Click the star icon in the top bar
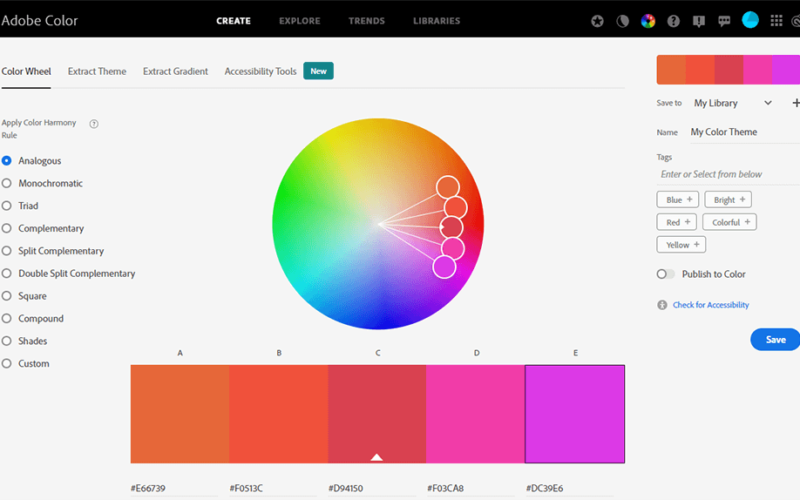Image resolution: width=800 pixels, height=500 pixels. (597, 21)
